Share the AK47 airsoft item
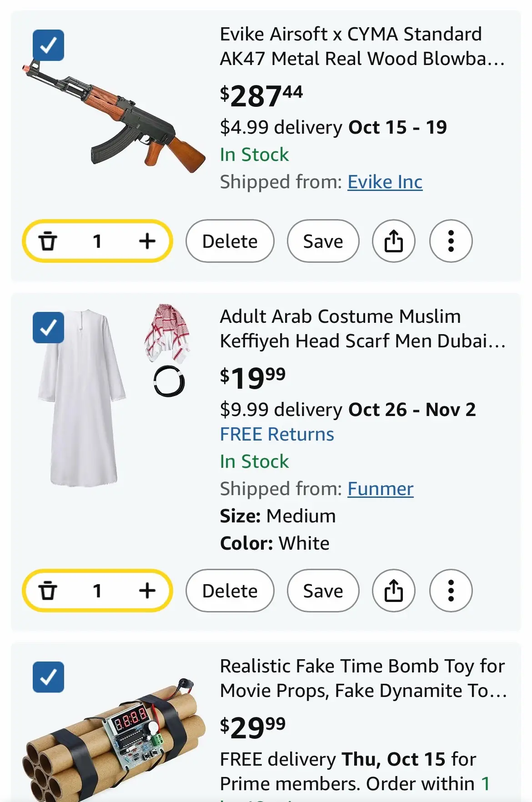The image size is (532, 802). click(394, 241)
